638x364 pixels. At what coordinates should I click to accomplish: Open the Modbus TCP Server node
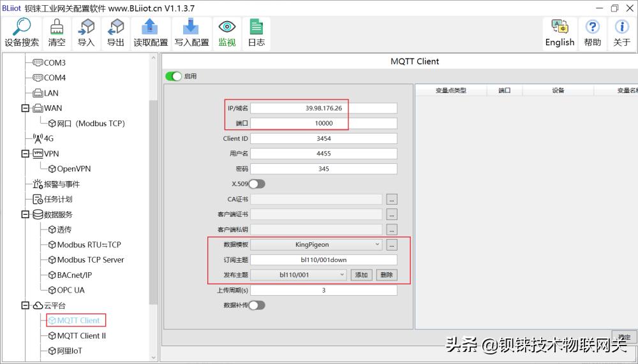click(x=86, y=260)
